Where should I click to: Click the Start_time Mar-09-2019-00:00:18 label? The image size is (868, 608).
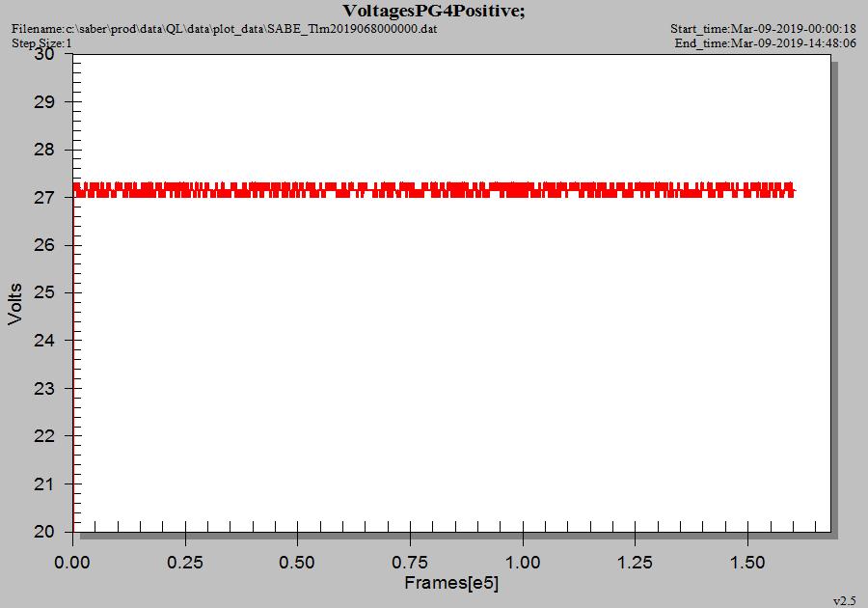tap(763, 28)
